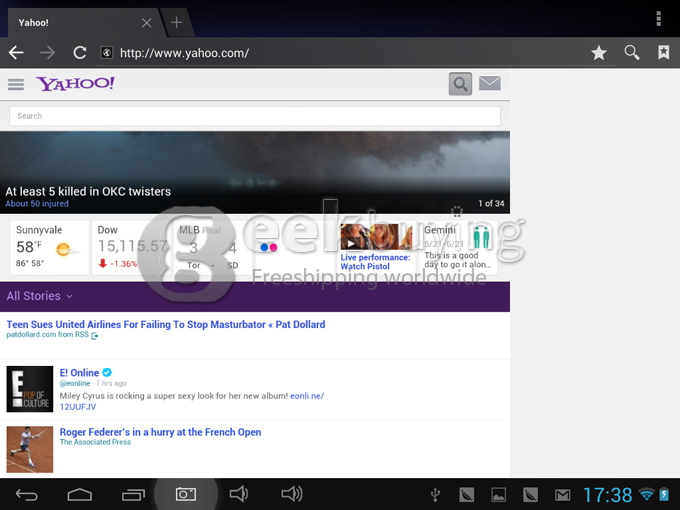Open Roger Federer French Open story
This screenshot has height=510, width=680.
(160, 432)
